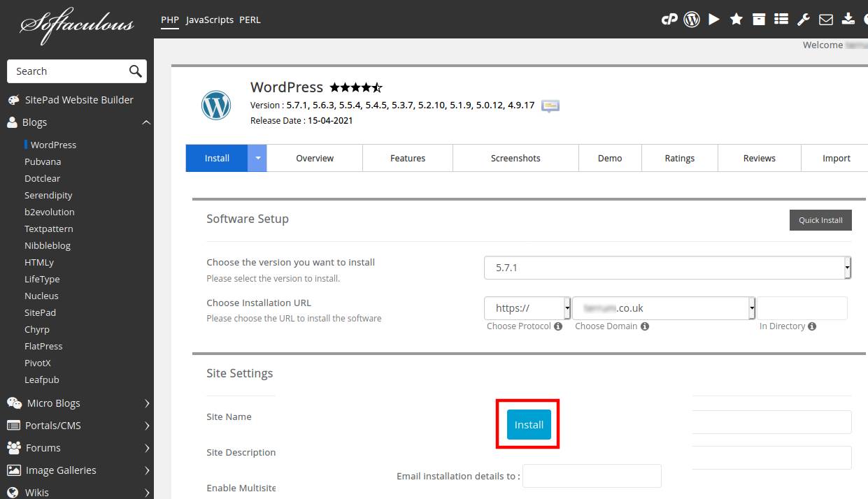Click the Release Date 15-04-2021 text

pos(301,120)
